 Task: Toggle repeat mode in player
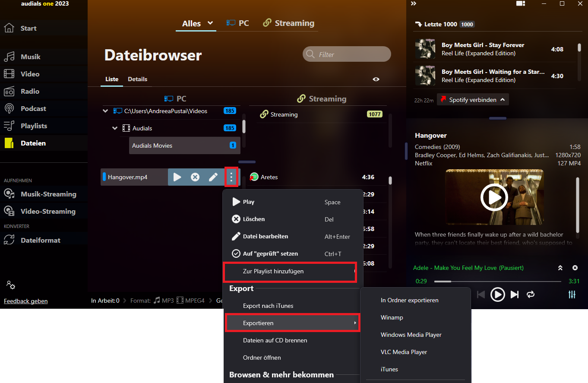(531, 294)
